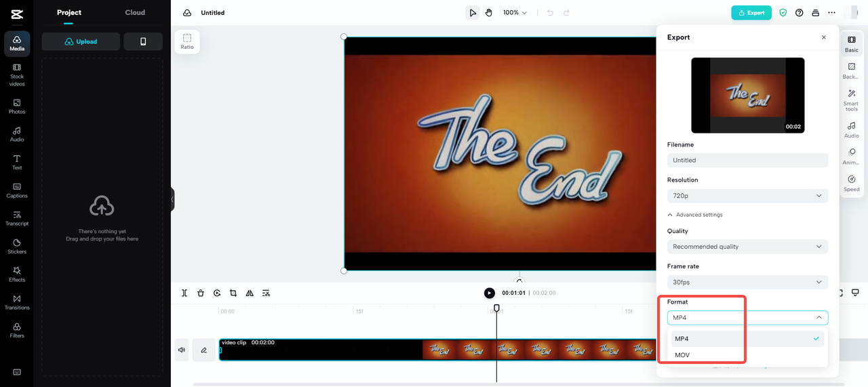
Task: Click the cloud save status icon beside Untitled
Action: [187, 13]
